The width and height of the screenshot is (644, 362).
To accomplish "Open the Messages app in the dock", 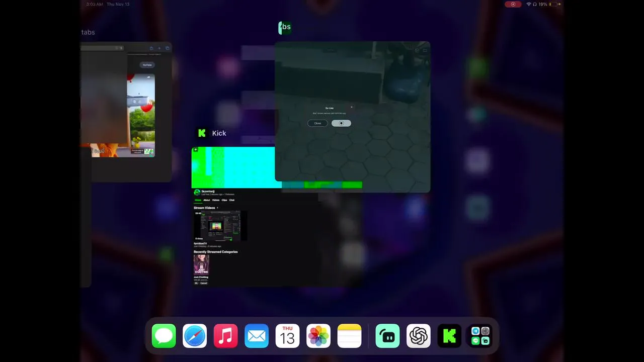I will [164, 336].
